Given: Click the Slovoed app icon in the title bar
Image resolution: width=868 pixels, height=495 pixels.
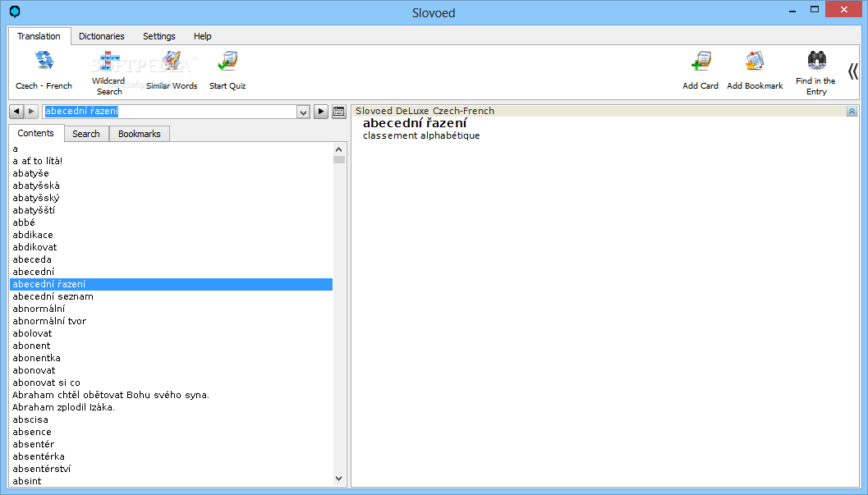Looking at the screenshot, I should pyautogui.click(x=15, y=11).
